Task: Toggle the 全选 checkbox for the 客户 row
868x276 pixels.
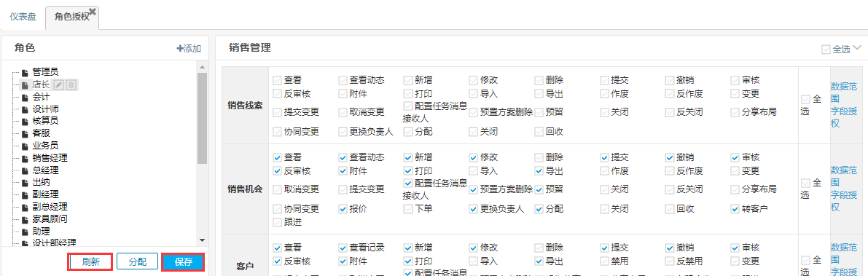Action: [x=805, y=261]
